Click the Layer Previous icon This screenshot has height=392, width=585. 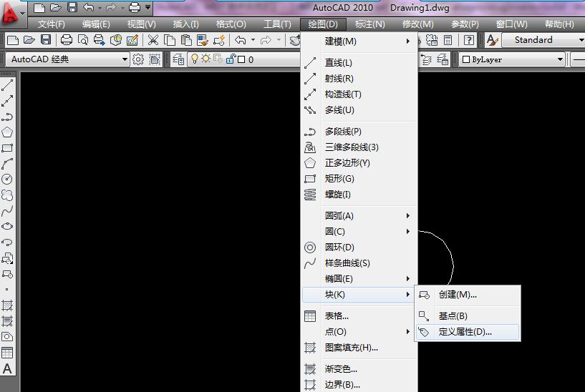click(x=426, y=59)
